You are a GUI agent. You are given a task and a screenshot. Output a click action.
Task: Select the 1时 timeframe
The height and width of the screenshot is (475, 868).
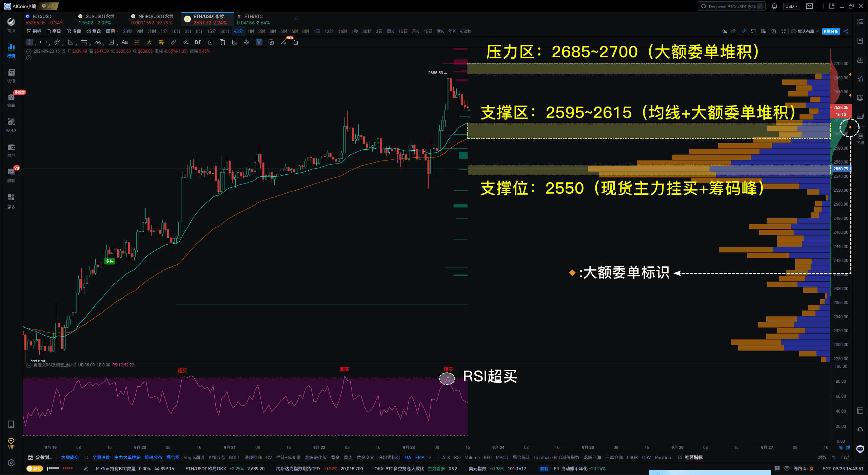coord(251,31)
